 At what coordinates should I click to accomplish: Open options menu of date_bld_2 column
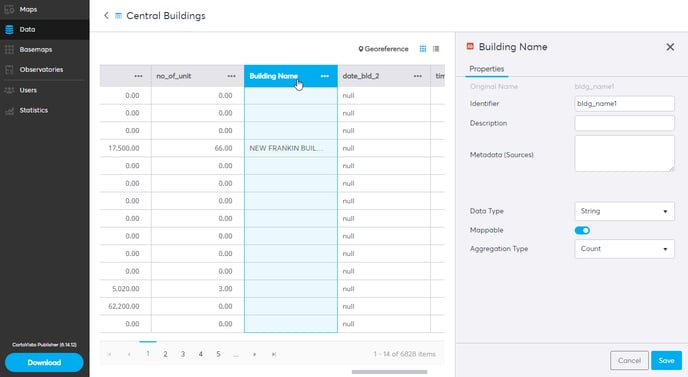(x=418, y=76)
